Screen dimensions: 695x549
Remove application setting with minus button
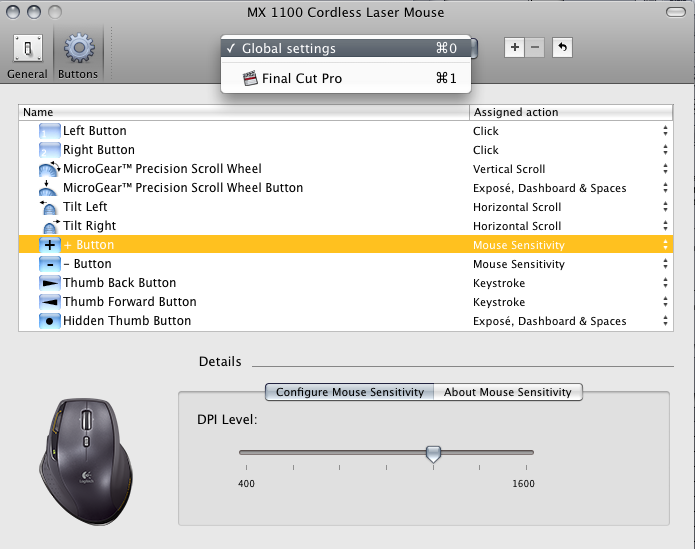(x=535, y=47)
